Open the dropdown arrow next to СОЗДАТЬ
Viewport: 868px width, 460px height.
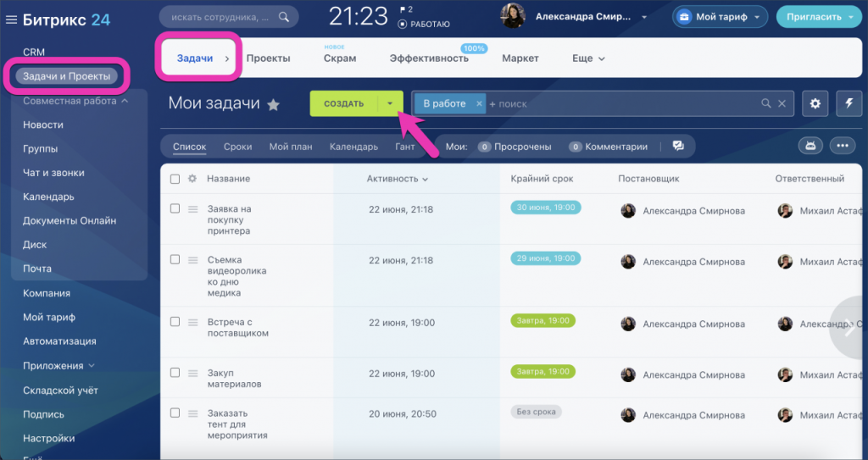pyautogui.click(x=390, y=103)
